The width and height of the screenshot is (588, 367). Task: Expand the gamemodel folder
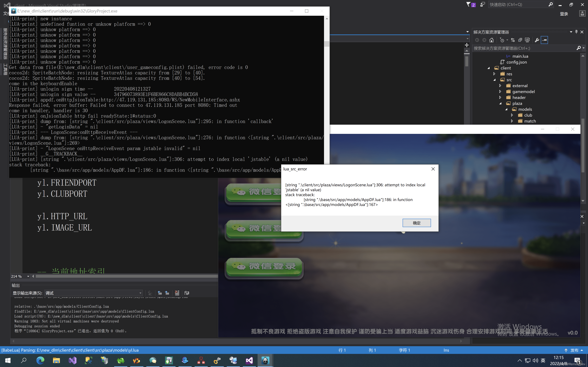click(500, 92)
